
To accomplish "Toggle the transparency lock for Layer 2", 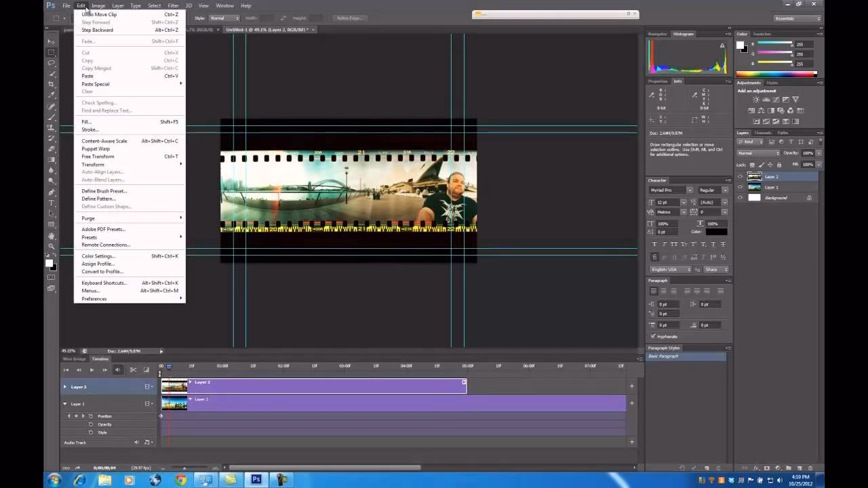I will coord(753,164).
